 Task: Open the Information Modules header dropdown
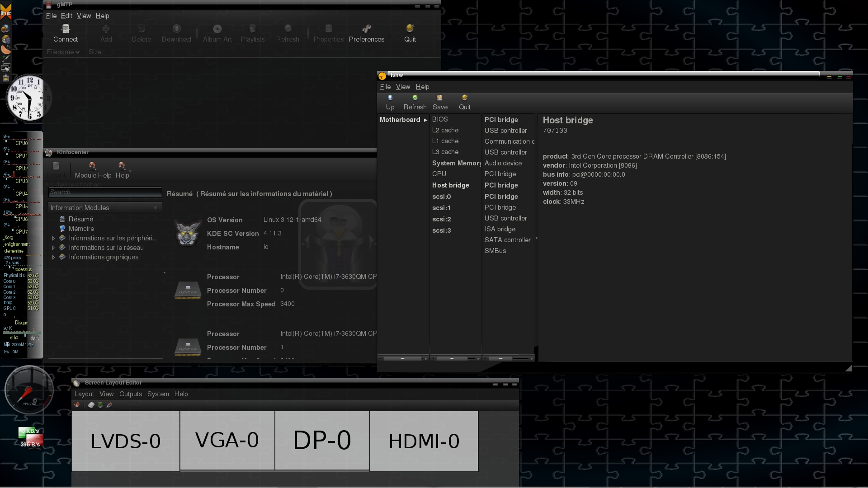coord(155,208)
